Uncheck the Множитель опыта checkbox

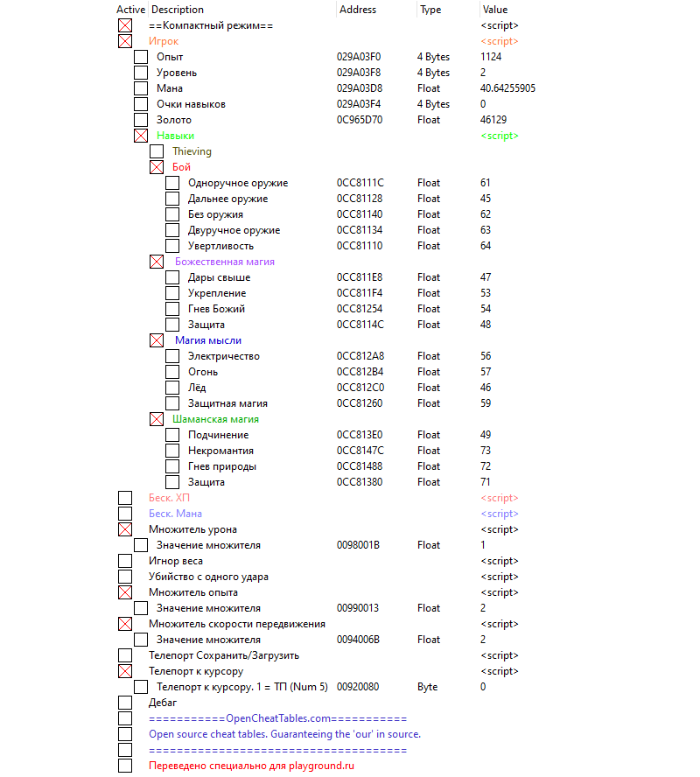coord(125,592)
